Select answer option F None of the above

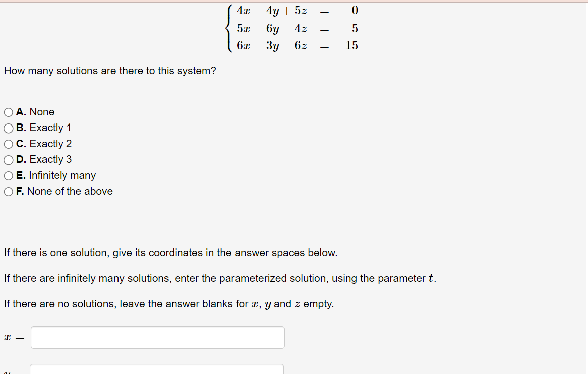8,191
